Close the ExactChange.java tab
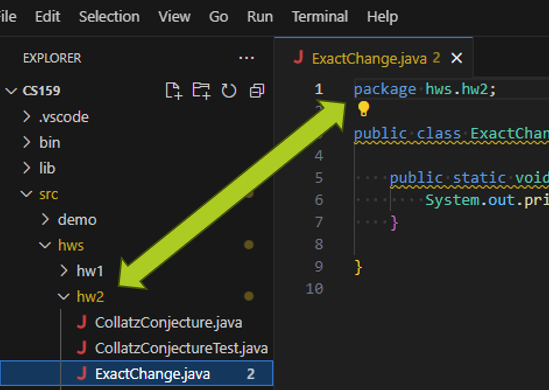This screenshot has height=390, width=549. pos(457,58)
